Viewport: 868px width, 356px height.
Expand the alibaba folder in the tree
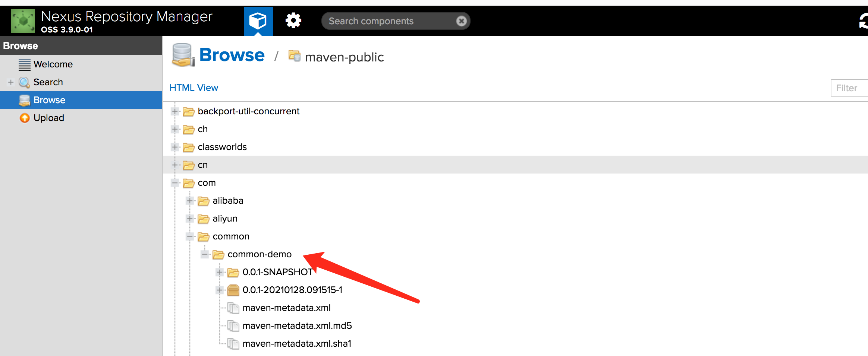189,200
